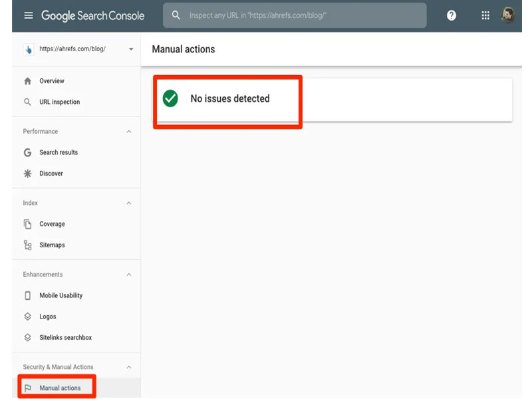Click the Performance section label
The image size is (532, 399).
(41, 132)
